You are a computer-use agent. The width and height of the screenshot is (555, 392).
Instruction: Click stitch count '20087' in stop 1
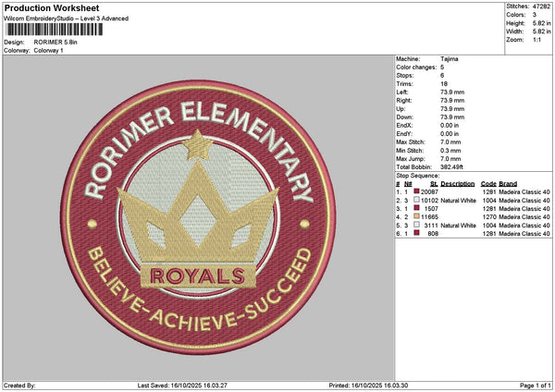(429, 192)
